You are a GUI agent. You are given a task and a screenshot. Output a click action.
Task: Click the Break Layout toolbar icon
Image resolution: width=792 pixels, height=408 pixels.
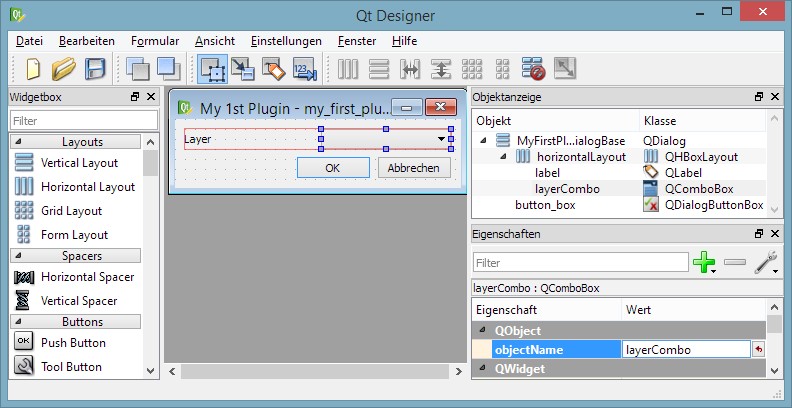click(x=533, y=69)
